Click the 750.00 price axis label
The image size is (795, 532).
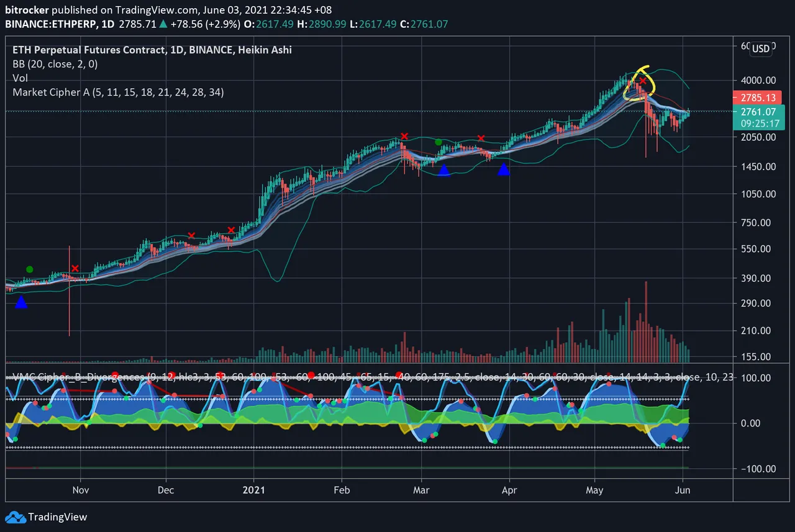(x=757, y=223)
